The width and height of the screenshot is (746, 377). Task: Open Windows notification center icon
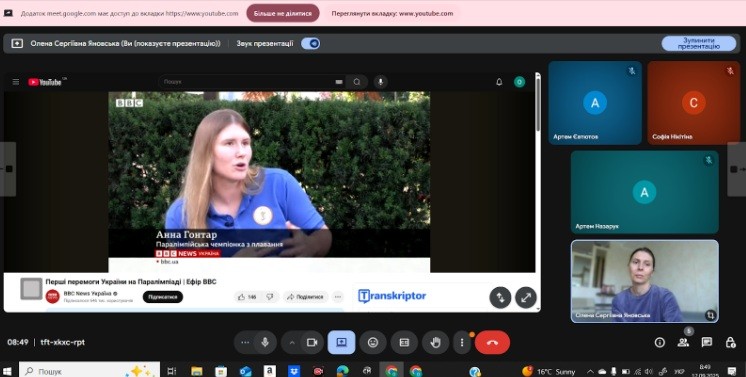pos(732,371)
